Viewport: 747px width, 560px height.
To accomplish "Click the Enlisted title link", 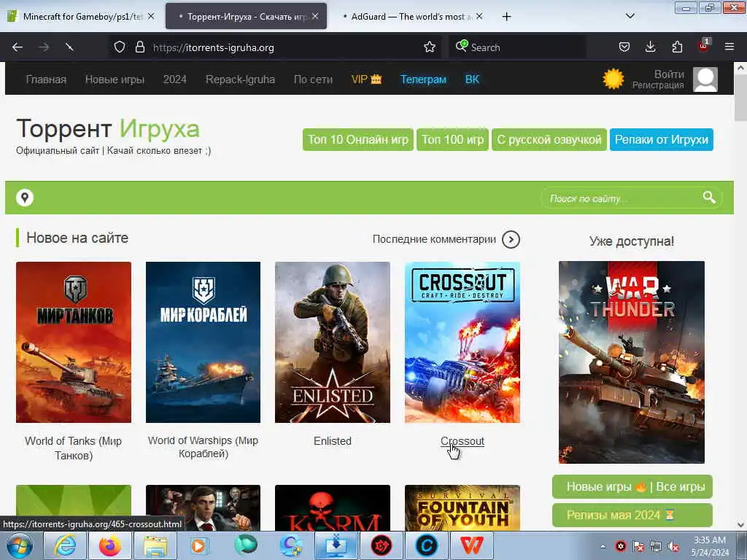I will click(x=333, y=441).
